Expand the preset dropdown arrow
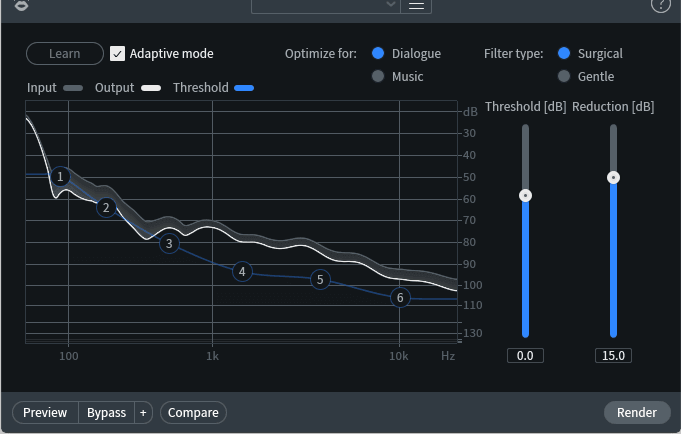681x434 pixels. 390,4
